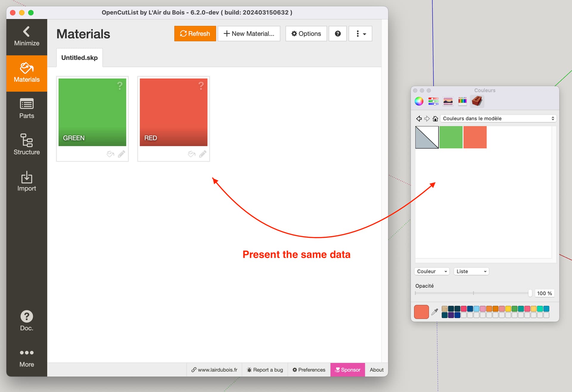Apply RED material using the paint bucket icon
The width and height of the screenshot is (572, 392).
click(x=191, y=154)
